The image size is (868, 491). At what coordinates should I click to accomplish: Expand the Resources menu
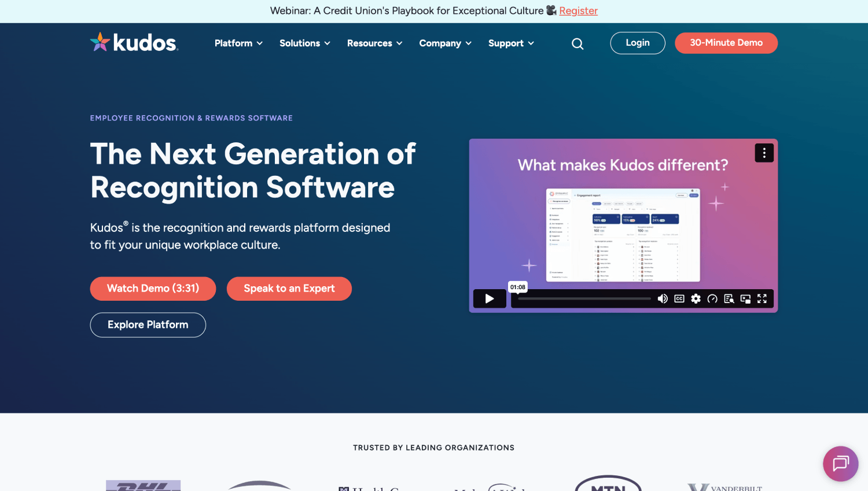click(x=374, y=43)
